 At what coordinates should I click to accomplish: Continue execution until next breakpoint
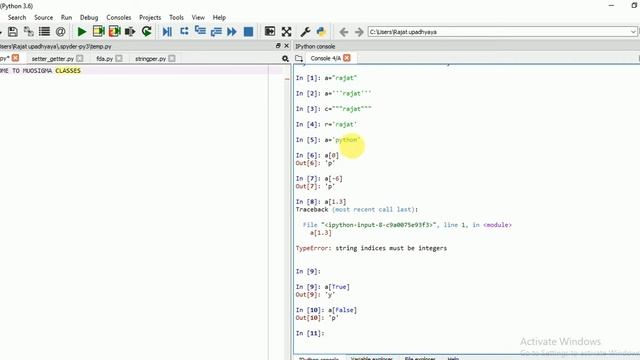tap(232, 31)
